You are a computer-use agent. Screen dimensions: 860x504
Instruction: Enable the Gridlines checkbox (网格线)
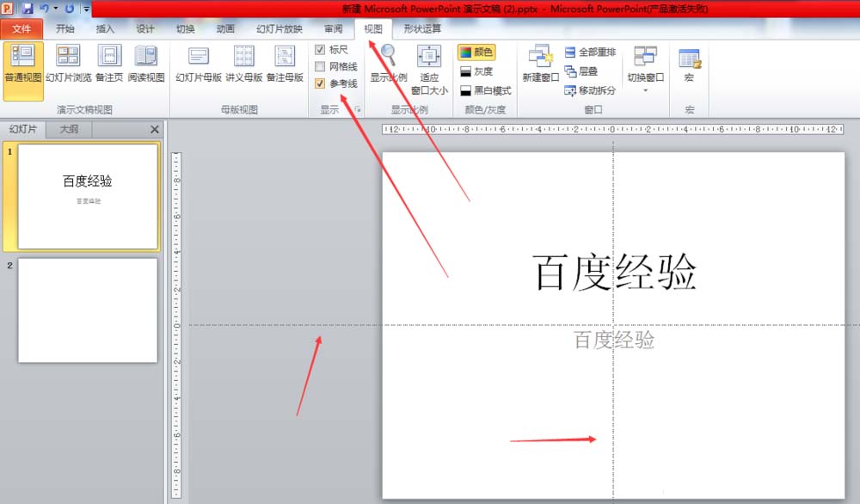(320, 67)
